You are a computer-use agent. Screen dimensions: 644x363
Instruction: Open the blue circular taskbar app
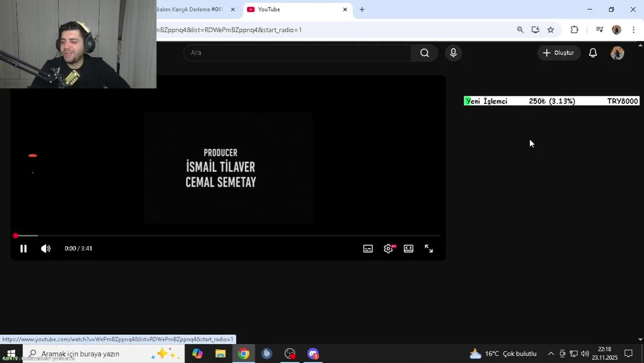click(267, 353)
